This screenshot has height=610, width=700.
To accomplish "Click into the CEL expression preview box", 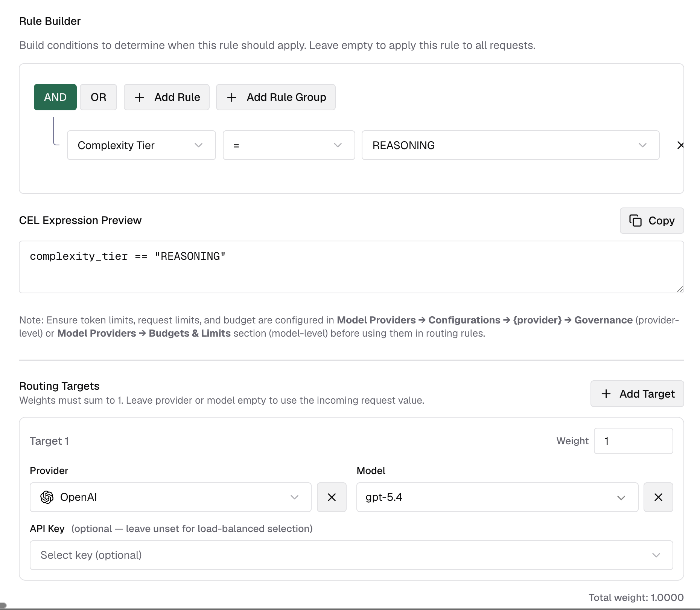I will click(x=352, y=267).
